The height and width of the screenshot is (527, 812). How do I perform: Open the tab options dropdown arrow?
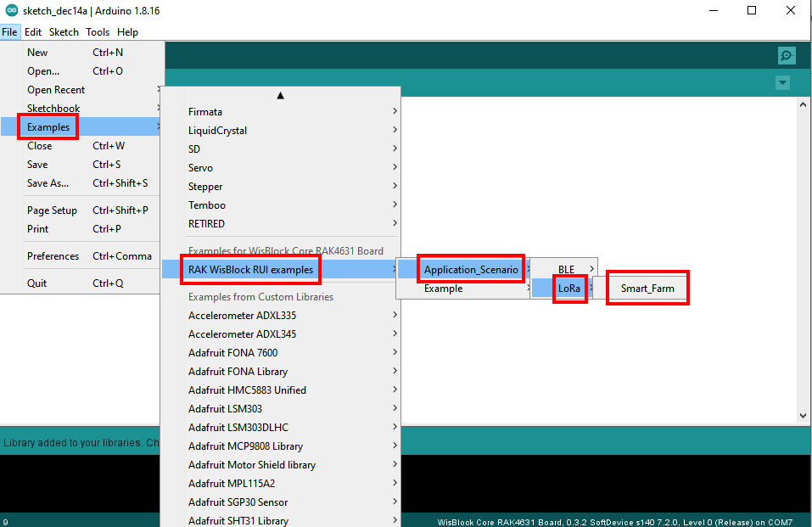pyautogui.click(x=782, y=82)
